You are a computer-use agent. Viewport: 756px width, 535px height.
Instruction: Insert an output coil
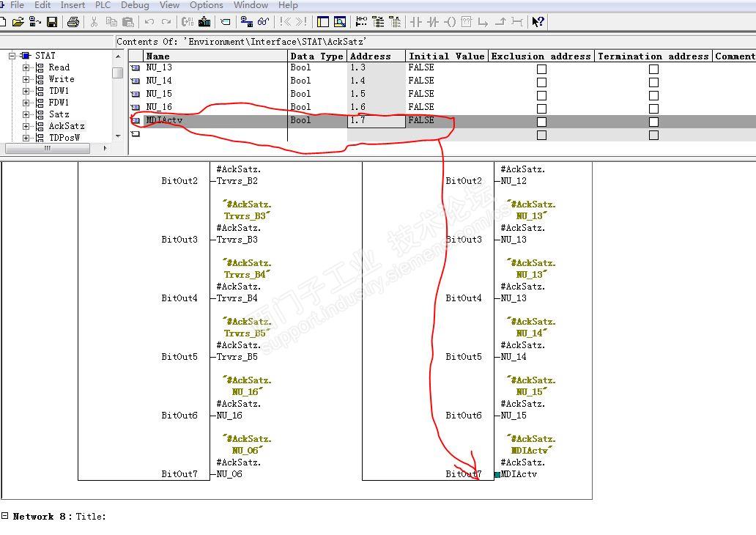pos(450,22)
